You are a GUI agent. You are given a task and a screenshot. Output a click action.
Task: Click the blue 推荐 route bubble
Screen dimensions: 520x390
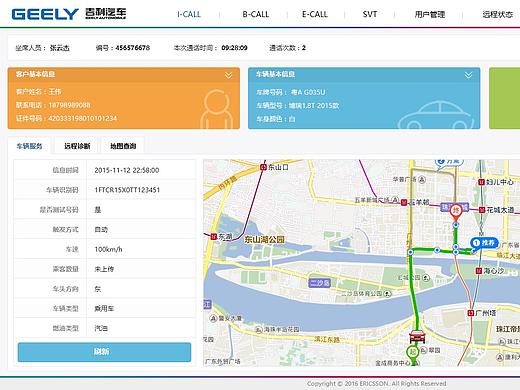pyautogui.click(x=484, y=243)
